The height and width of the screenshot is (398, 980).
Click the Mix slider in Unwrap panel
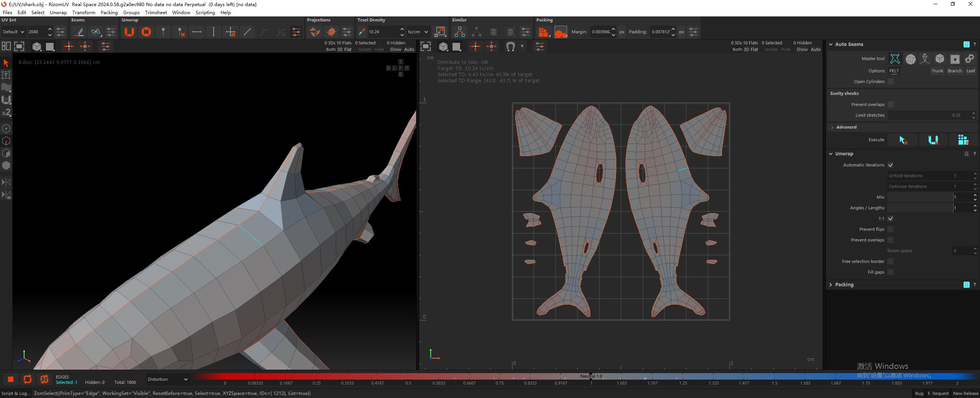click(920, 197)
